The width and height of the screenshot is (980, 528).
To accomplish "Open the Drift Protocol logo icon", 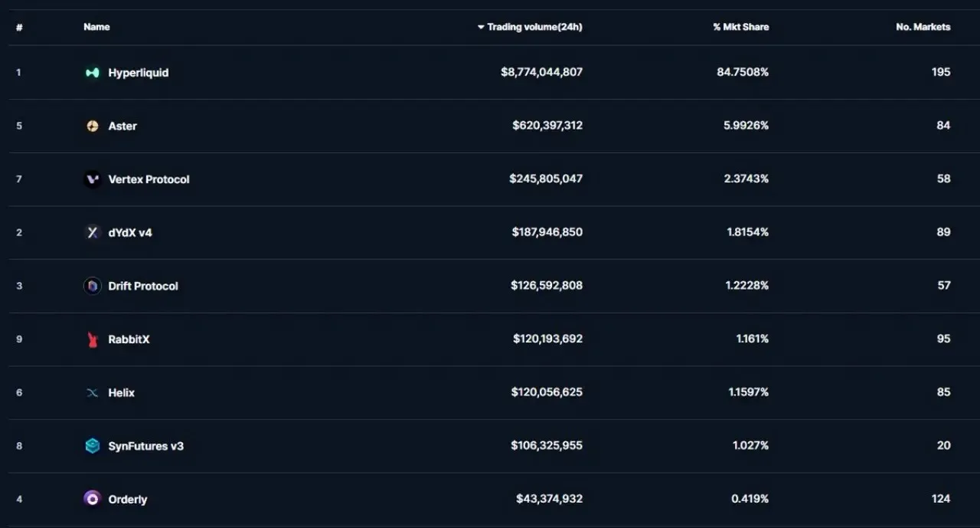I will click(93, 286).
